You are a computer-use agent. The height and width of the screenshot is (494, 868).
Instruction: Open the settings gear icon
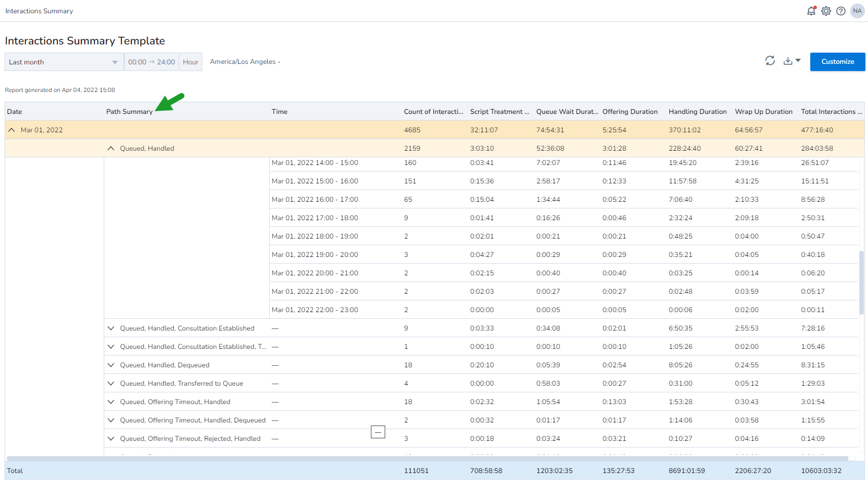826,11
